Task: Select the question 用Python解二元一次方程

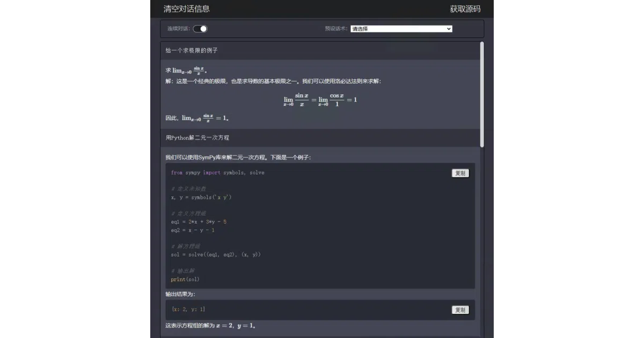Action: coord(197,138)
